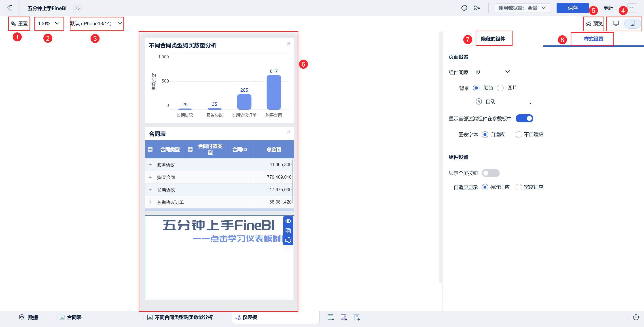This screenshot has width=644, height=327.
Task: Switch to desktop layout view icon
Action: click(616, 23)
